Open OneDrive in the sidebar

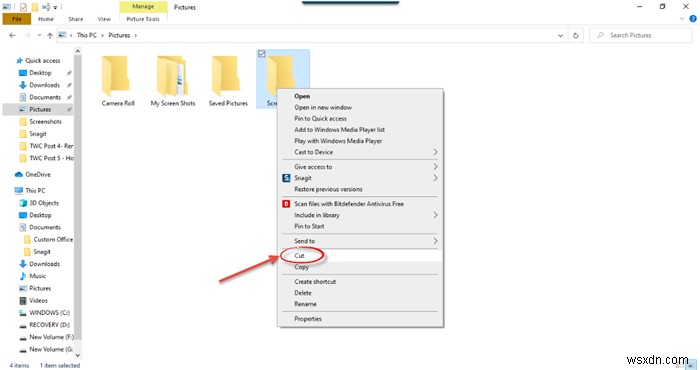pos(38,175)
